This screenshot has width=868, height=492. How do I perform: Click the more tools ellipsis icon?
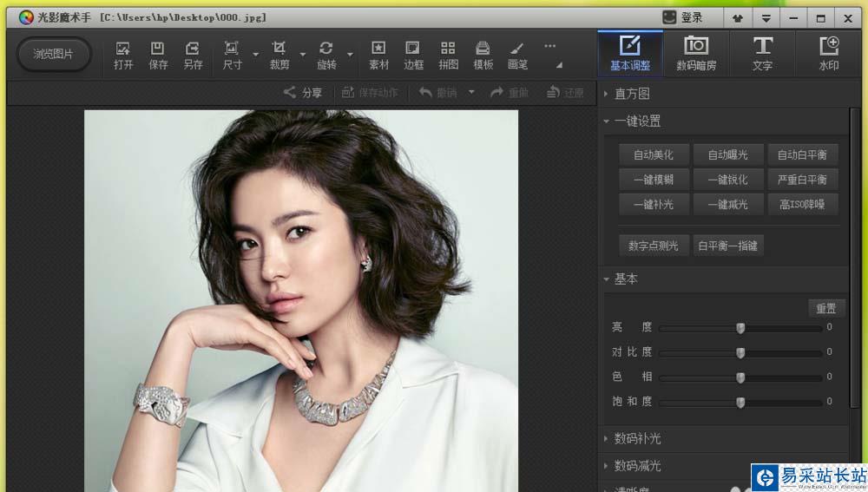(x=549, y=46)
